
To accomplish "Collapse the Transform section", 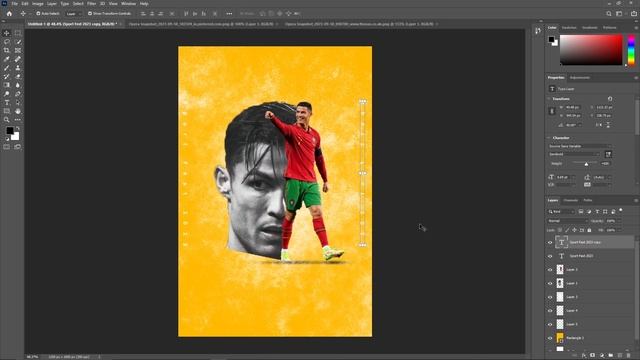I will click(549, 99).
